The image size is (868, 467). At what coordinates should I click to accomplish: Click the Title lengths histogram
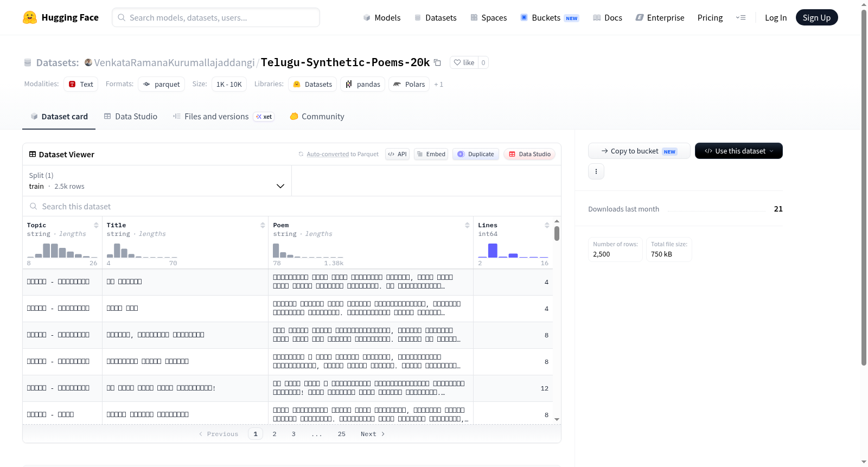(x=142, y=250)
